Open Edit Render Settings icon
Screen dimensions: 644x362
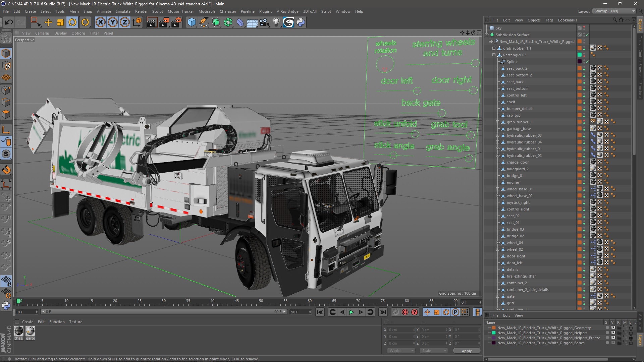(x=176, y=22)
